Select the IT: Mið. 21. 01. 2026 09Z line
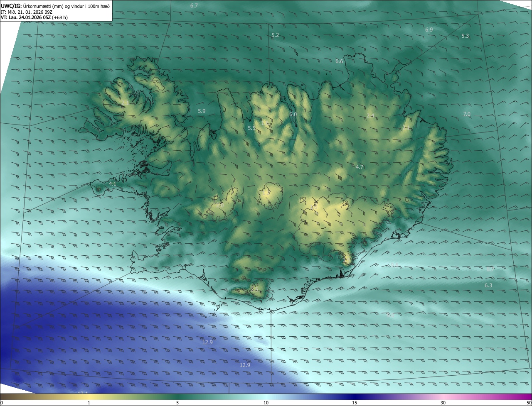532x406 pixels. [x=27, y=12]
